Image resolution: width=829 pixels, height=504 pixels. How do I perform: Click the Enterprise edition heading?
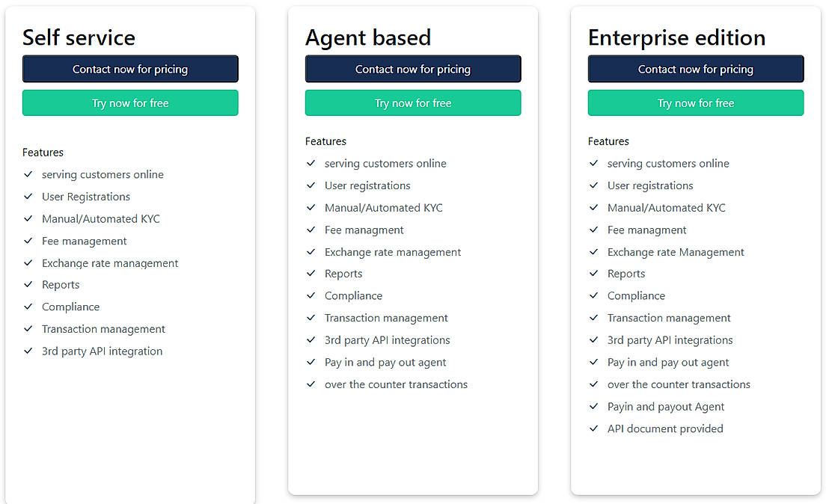676,37
